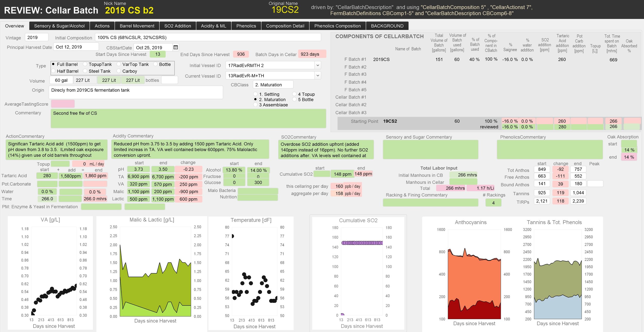Open the CBStartDate calendar picker icon
This screenshot has width=644, height=332.
click(x=176, y=47)
